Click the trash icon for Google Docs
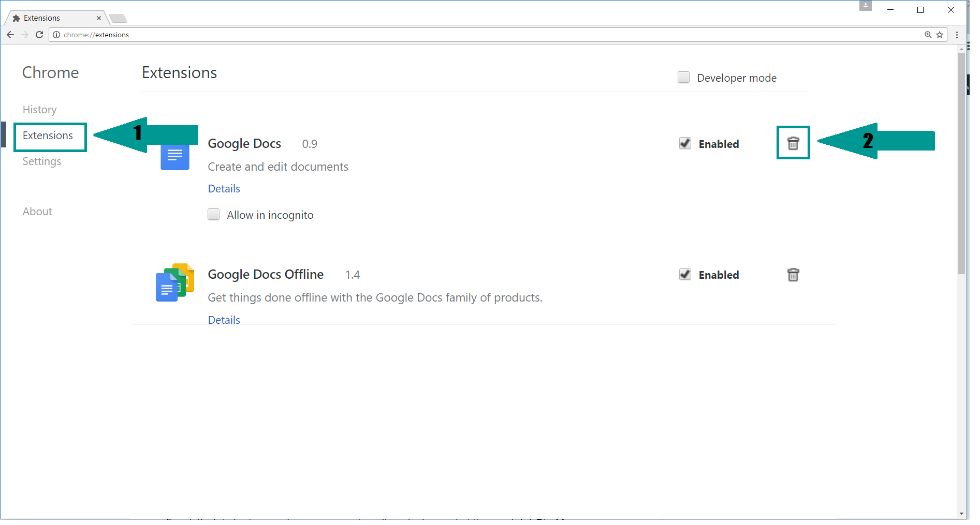Viewport: 980px width, 525px height. click(x=793, y=143)
